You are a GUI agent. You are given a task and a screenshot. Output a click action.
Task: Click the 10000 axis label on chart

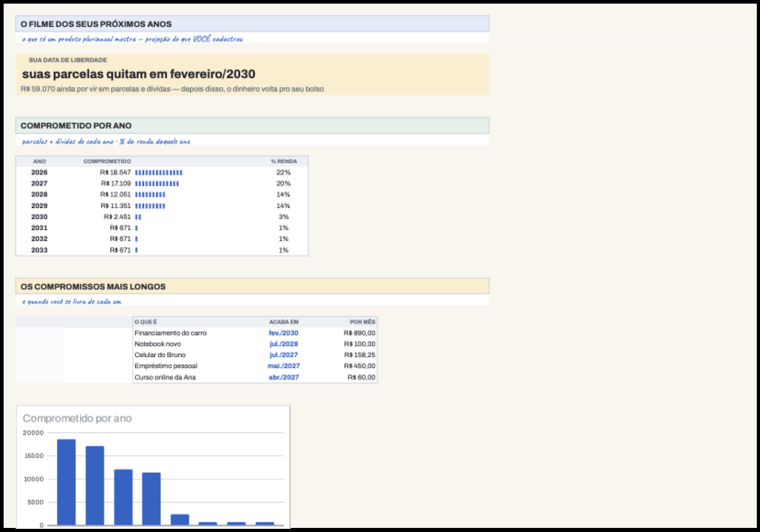tap(34, 479)
